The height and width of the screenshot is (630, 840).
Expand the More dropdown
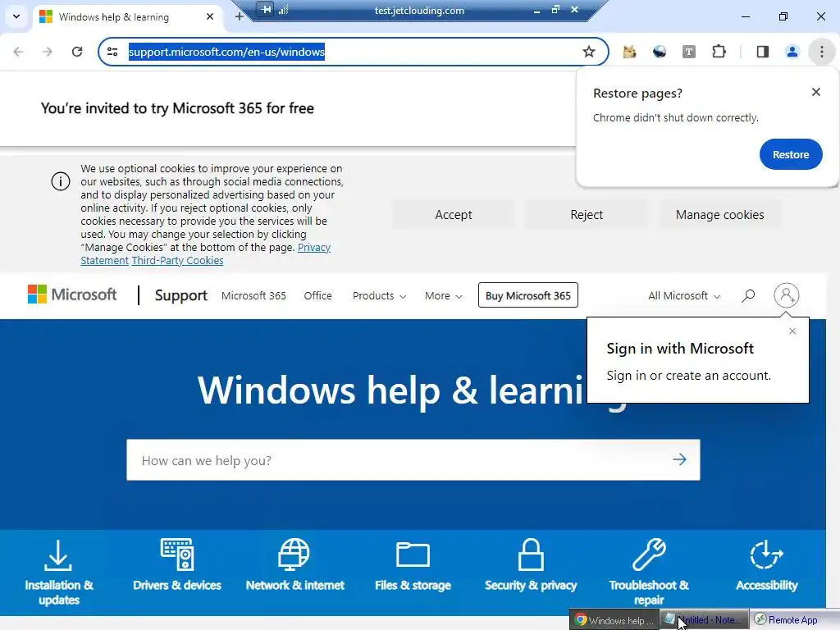pyautogui.click(x=444, y=295)
